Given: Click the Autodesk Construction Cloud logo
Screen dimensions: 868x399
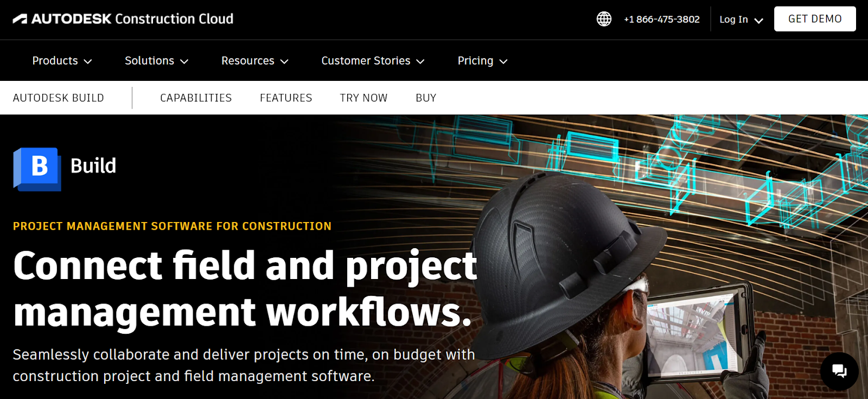Looking at the screenshot, I should click(123, 19).
